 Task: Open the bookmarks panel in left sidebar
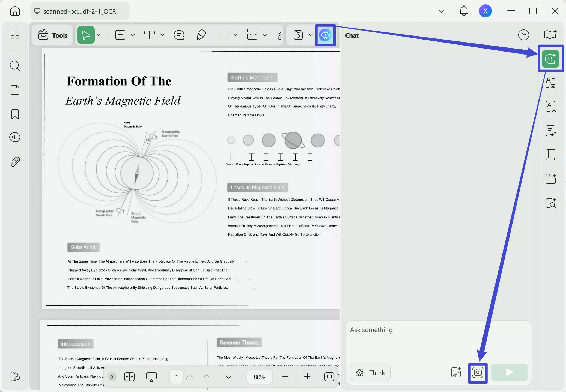(x=15, y=114)
